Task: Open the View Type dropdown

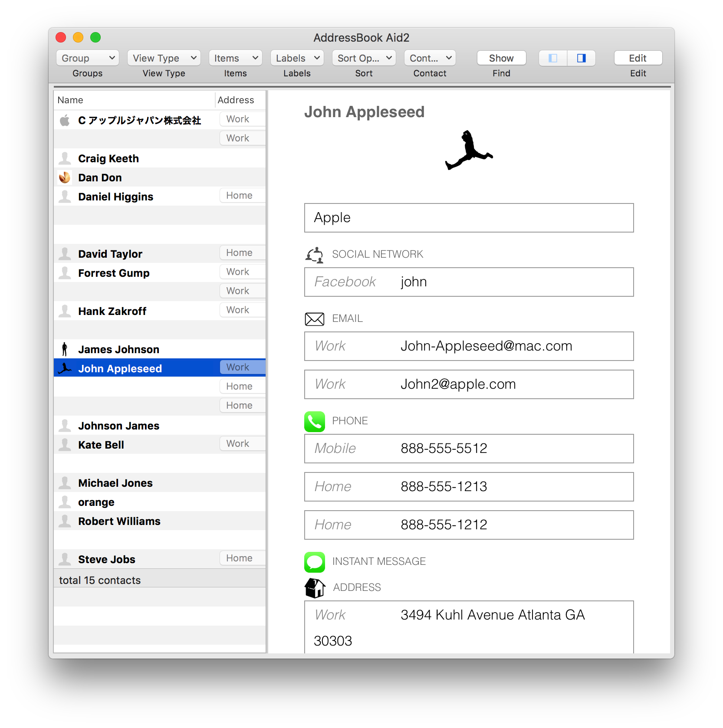Action: pos(164,58)
